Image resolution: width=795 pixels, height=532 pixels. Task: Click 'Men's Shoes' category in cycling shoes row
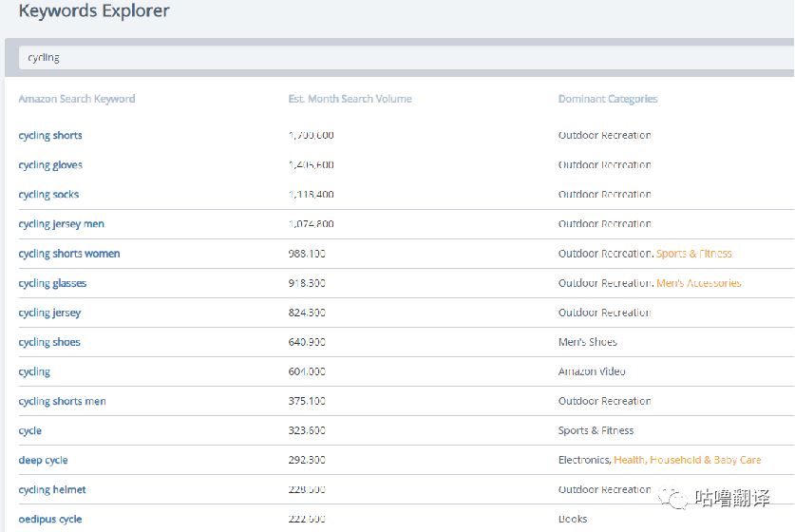point(588,342)
